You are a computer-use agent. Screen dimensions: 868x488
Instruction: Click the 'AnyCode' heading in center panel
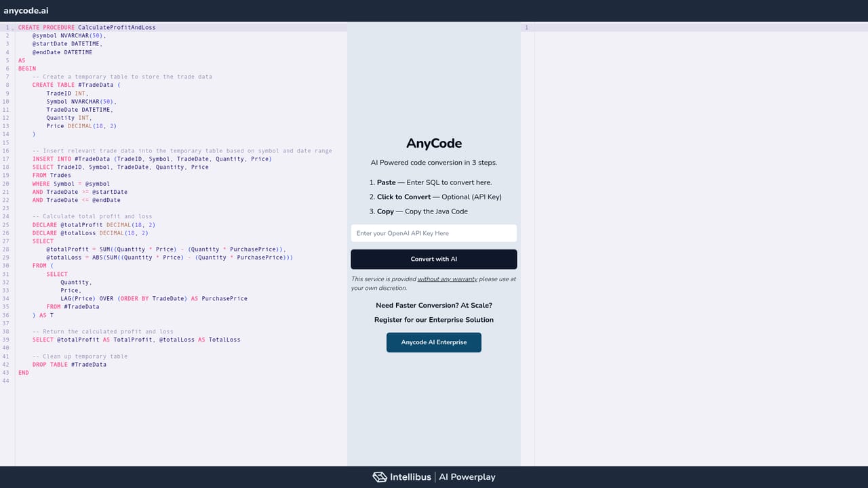pyautogui.click(x=434, y=144)
